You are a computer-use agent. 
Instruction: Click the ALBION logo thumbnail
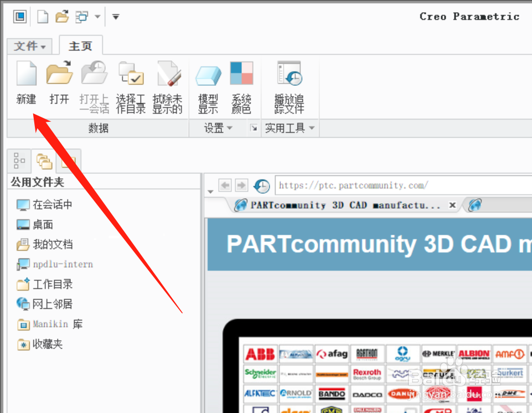[x=474, y=354]
